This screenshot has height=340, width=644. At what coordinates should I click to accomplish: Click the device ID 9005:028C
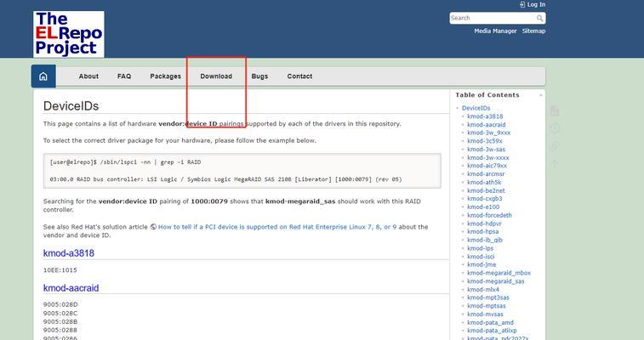pyautogui.click(x=60, y=314)
